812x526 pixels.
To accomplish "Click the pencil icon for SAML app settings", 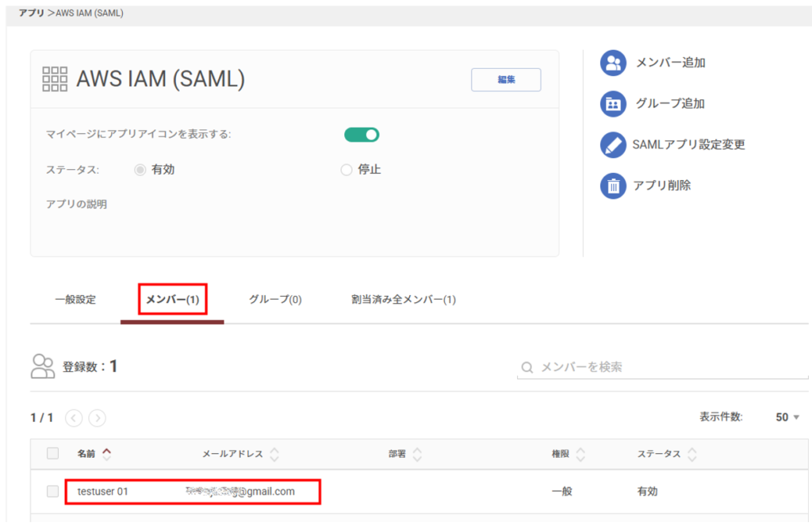I will (x=613, y=145).
